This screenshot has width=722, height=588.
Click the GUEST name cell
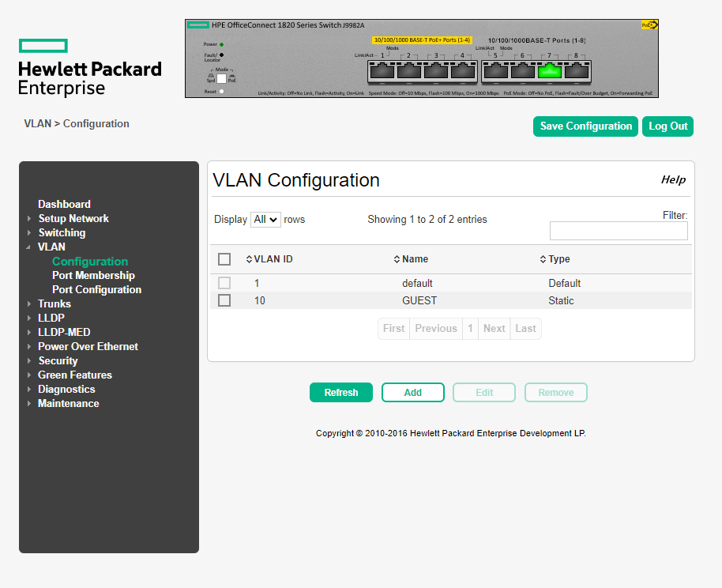tap(419, 301)
